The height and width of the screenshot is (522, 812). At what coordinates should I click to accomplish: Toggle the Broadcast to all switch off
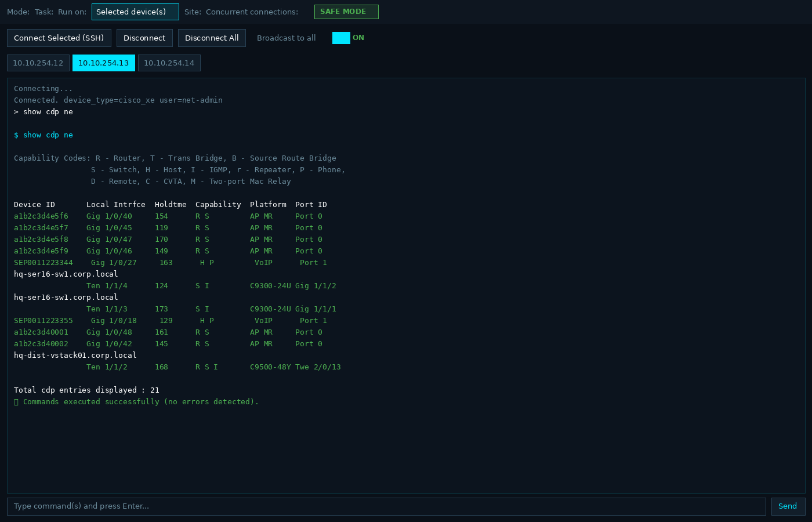coord(341,37)
